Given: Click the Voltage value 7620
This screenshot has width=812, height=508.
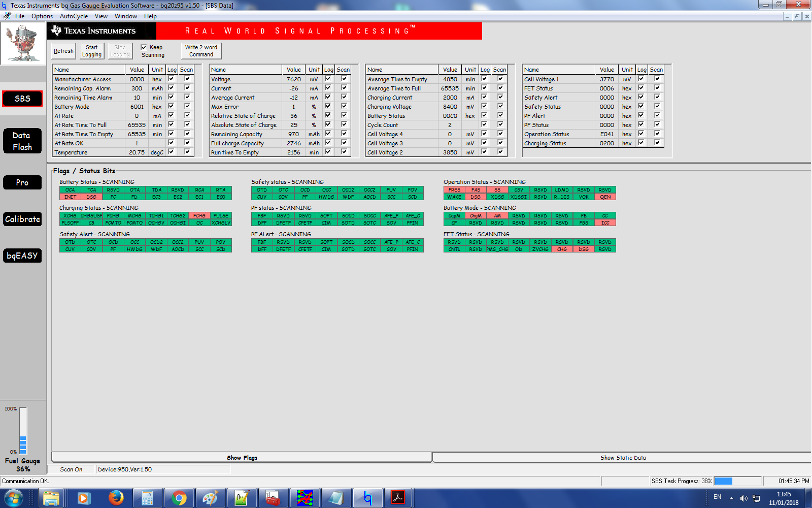Looking at the screenshot, I should pyautogui.click(x=293, y=79).
